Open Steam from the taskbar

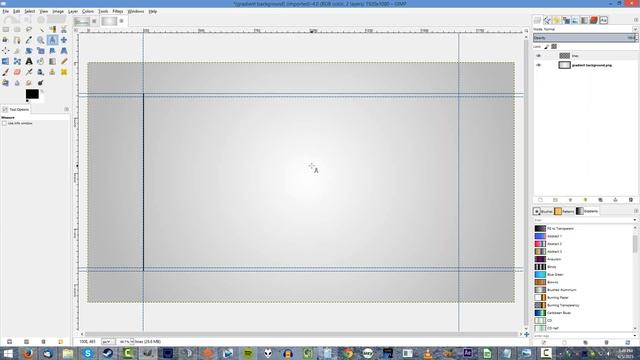(108, 353)
